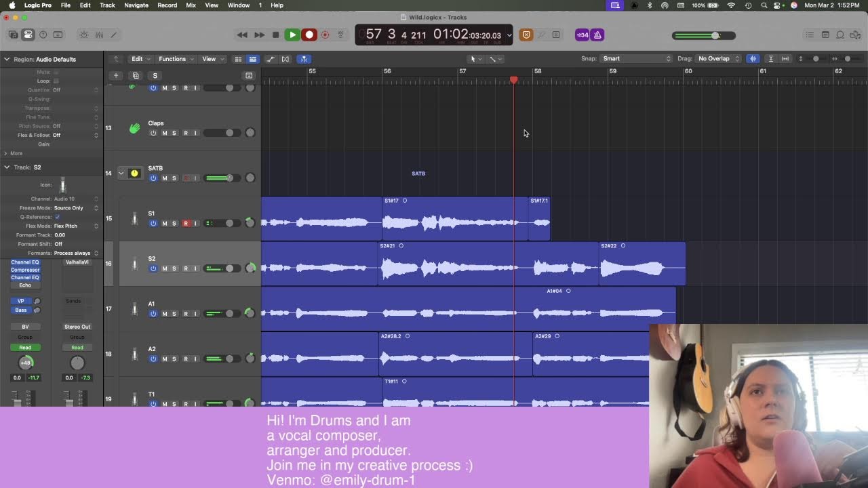Viewport: 868px width, 488px height.
Task: Click the BV output slot
Action: tap(25, 327)
